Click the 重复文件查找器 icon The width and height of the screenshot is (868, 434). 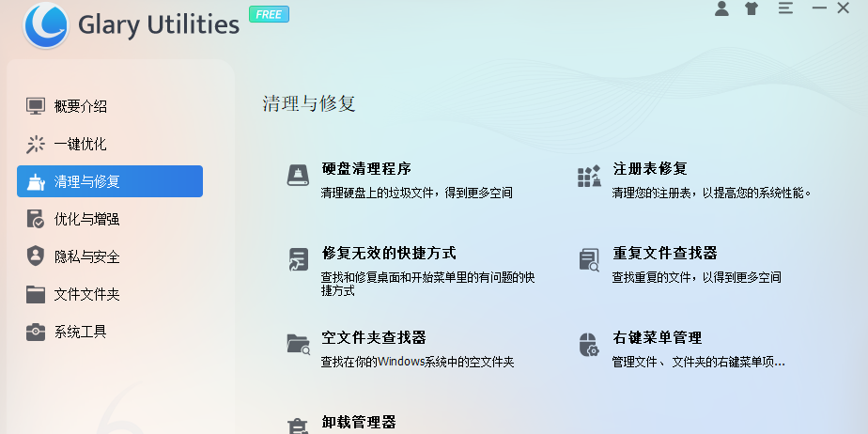(589, 259)
